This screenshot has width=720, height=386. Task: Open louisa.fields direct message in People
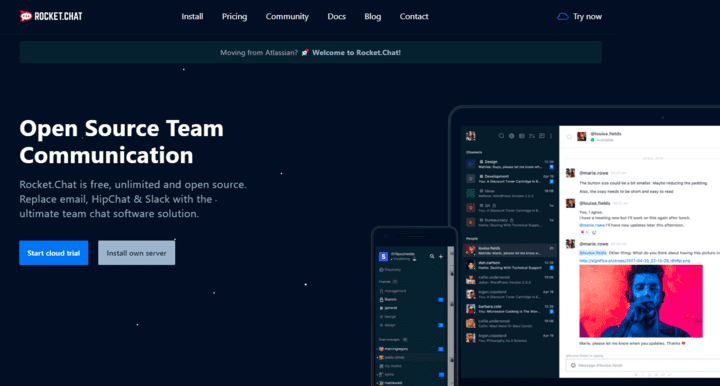tap(510, 250)
